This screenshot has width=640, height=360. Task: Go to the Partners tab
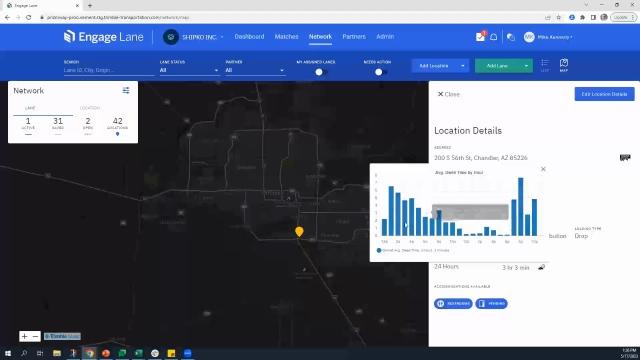point(354,37)
